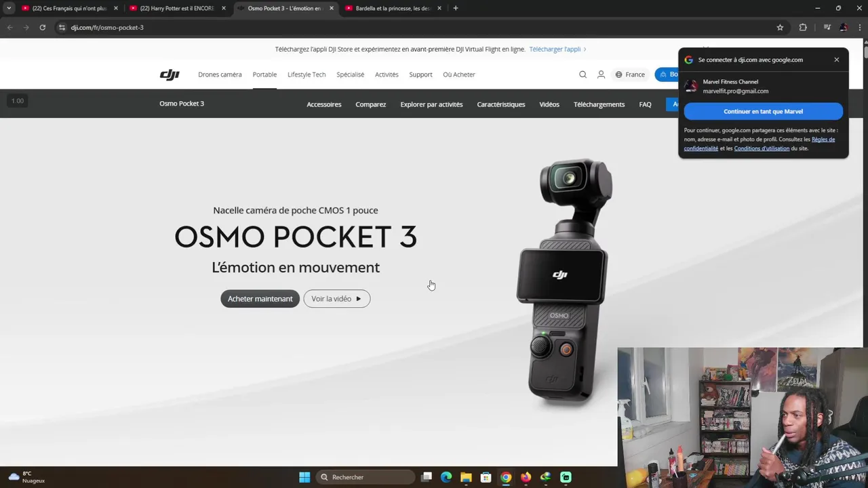Open the weather widget showing 8°C Nuageux
Viewport: 868px width, 488px height.
pos(27,477)
